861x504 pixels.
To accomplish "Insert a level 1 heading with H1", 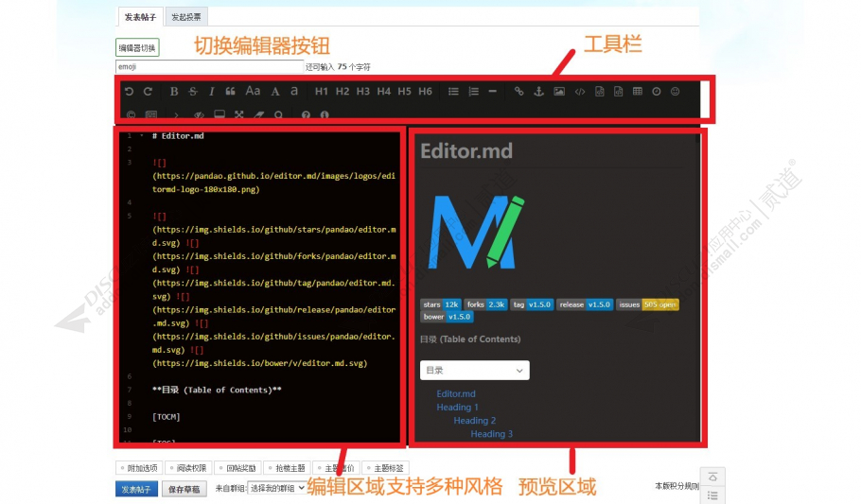I will click(322, 91).
